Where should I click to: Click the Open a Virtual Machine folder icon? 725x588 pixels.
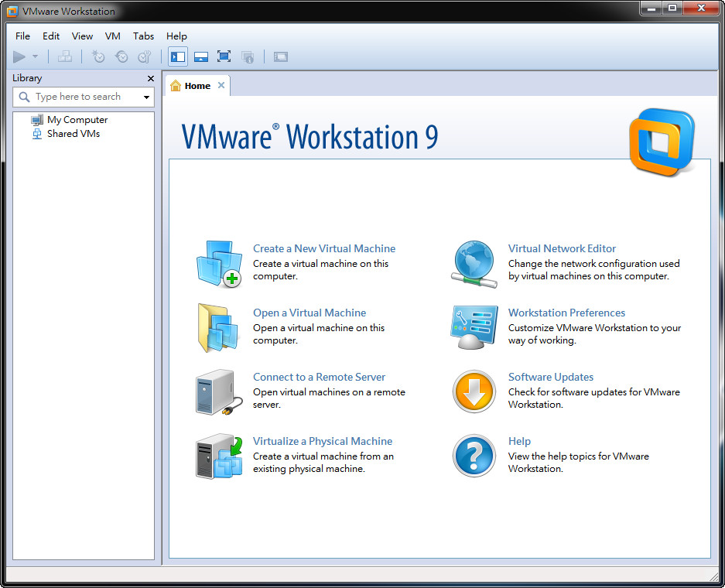218,328
